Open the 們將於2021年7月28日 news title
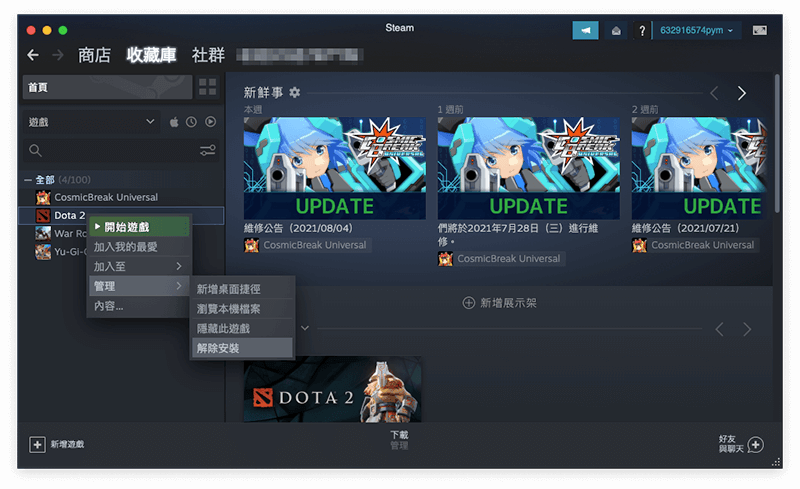The width and height of the screenshot is (800, 489). (x=518, y=235)
